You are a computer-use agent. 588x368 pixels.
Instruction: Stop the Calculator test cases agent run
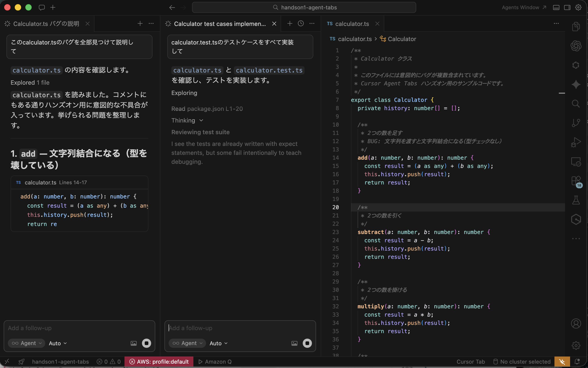(307, 343)
